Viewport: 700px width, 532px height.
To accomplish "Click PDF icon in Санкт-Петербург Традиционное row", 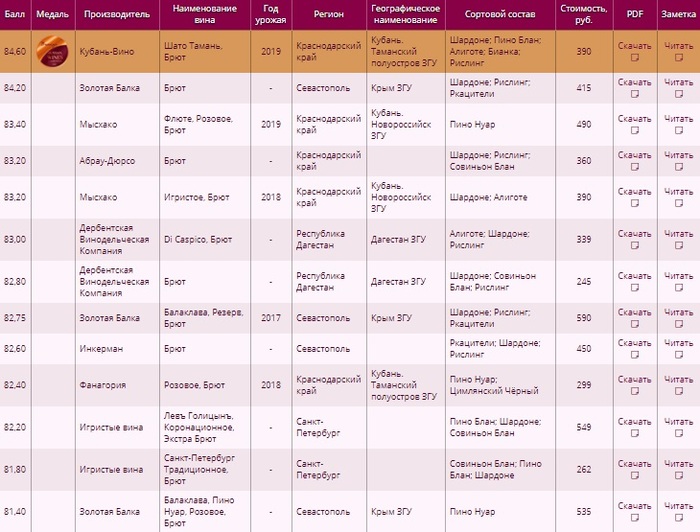I will tap(634, 476).
